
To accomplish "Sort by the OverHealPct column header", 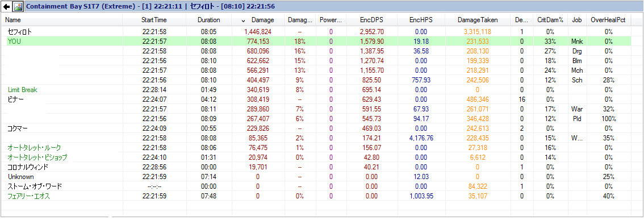I will tap(608, 20).
